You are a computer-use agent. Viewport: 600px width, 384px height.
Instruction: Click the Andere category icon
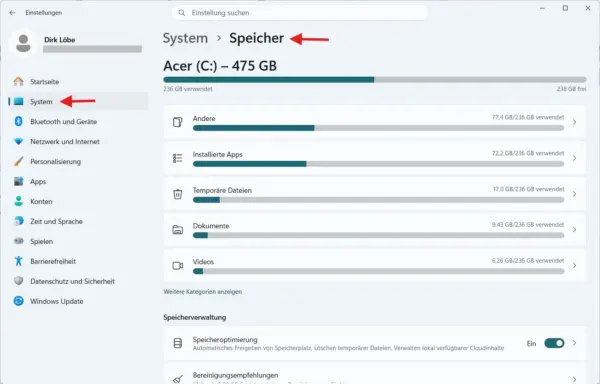click(178, 122)
